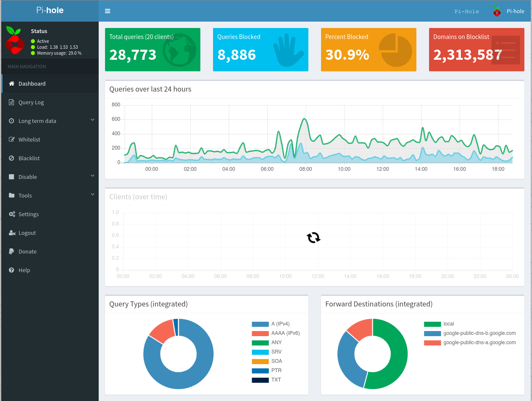Click the Query Log file icon
532x401 pixels.
click(x=12, y=102)
